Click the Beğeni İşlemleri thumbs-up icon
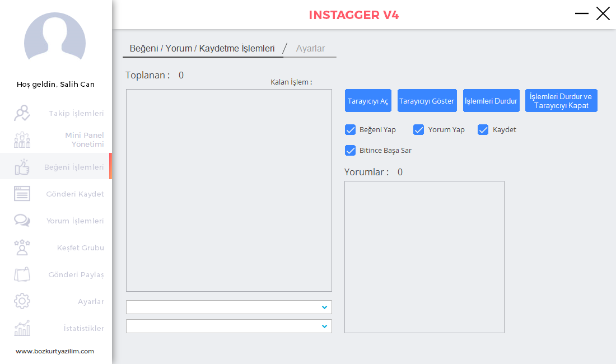 point(22,167)
